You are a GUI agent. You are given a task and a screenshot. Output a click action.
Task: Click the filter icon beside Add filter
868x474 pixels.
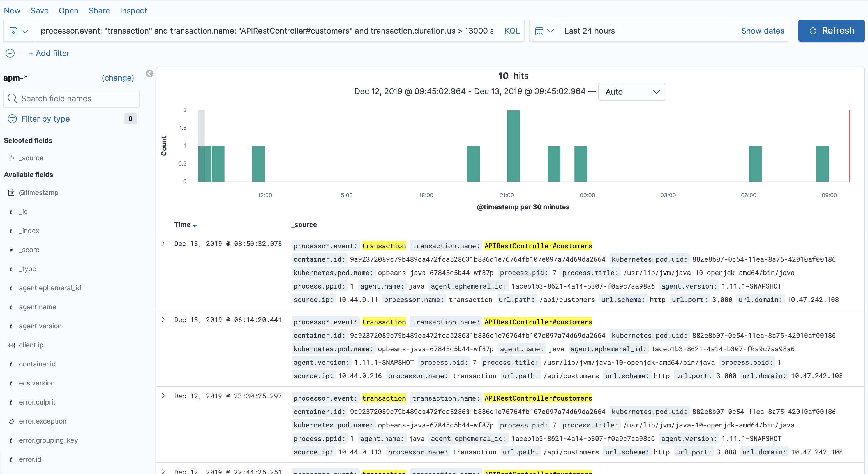(x=10, y=53)
